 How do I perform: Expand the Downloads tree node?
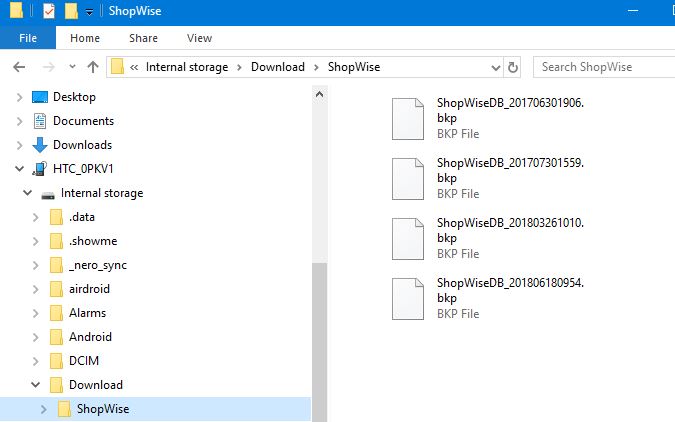(x=19, y=146)
